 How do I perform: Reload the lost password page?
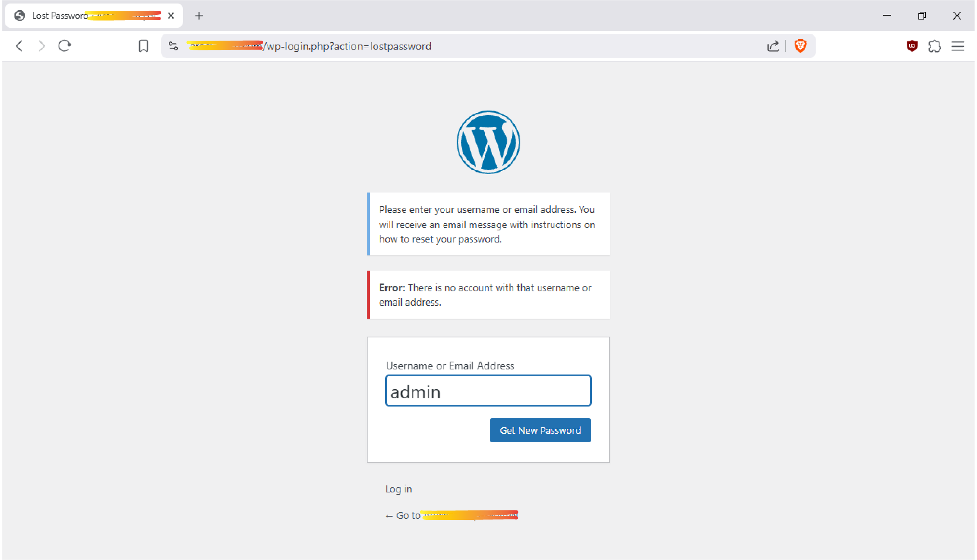click(x=64, y=46)
